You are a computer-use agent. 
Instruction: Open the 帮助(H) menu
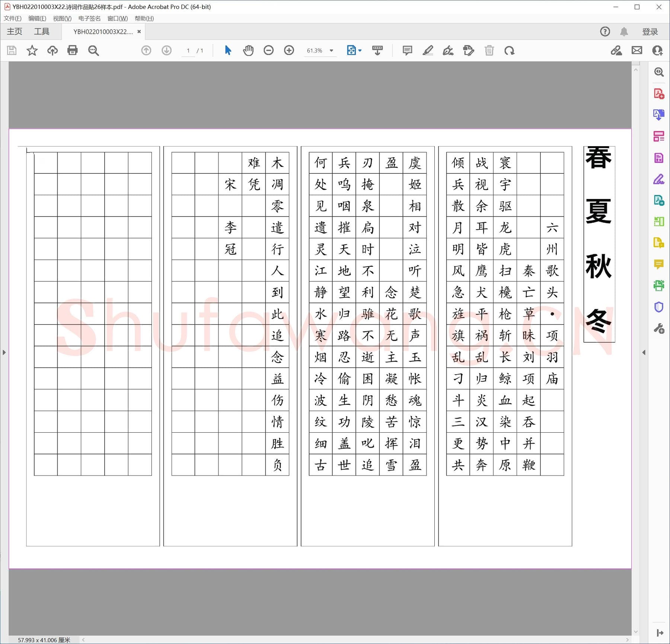click(144, 18)
